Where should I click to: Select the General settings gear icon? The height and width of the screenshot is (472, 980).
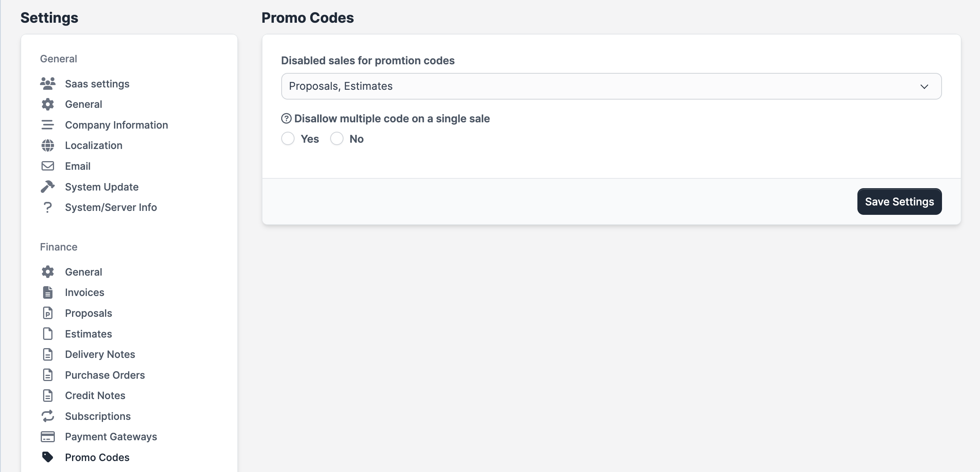click(x=47, y=104)
